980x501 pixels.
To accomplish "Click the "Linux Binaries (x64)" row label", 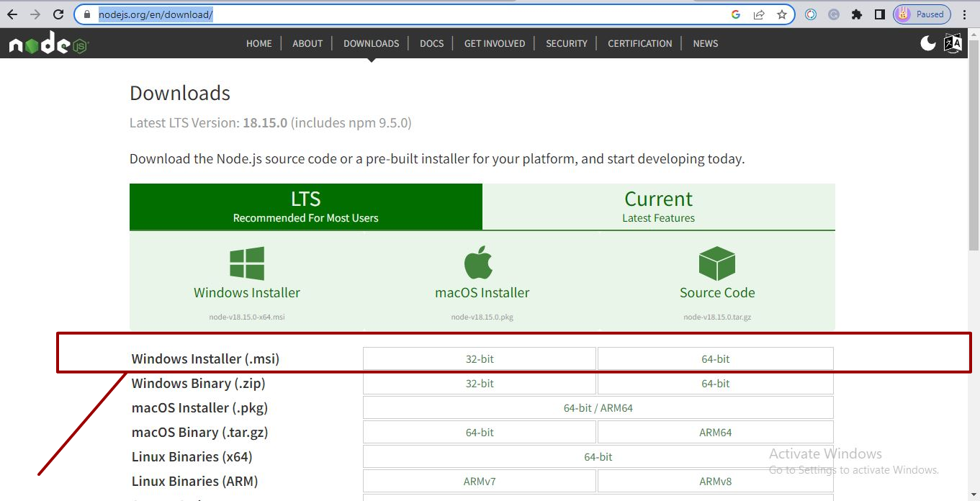I will pos(192,456).
